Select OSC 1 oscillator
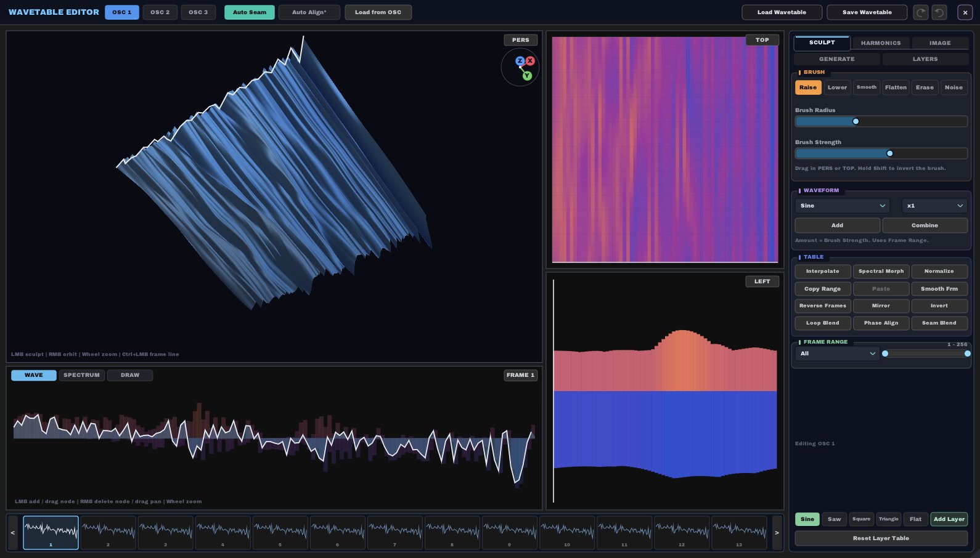Viewport: 980px width, 558px height. coord(122,12)
